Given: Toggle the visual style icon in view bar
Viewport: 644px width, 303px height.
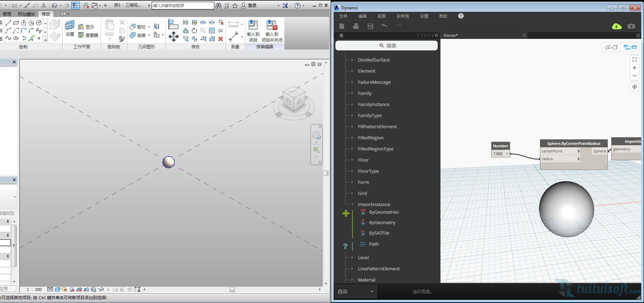Looking at the screenshot, I should click(x=57, y=289).
